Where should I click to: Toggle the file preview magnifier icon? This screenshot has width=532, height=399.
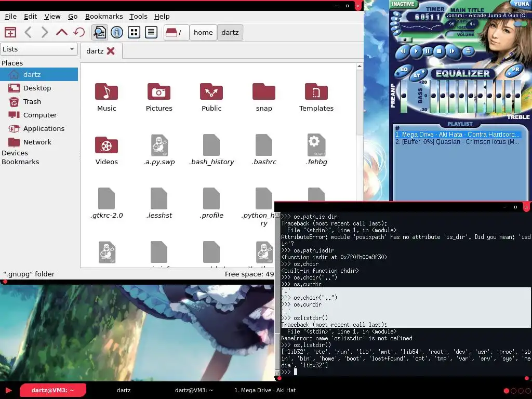(99, 32)
